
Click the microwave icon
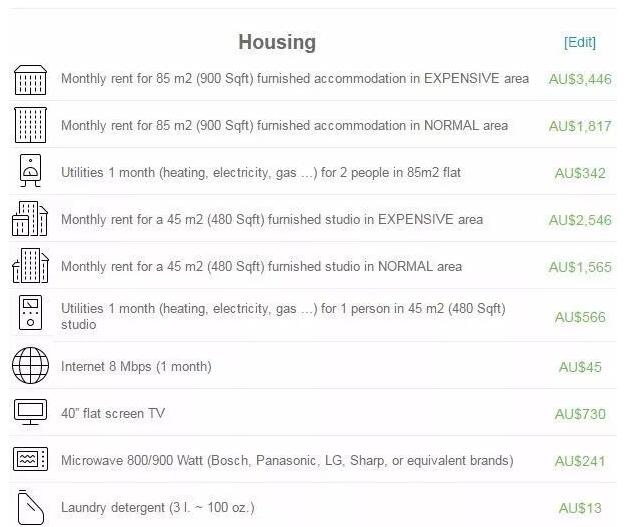click(x=30, y=460)
